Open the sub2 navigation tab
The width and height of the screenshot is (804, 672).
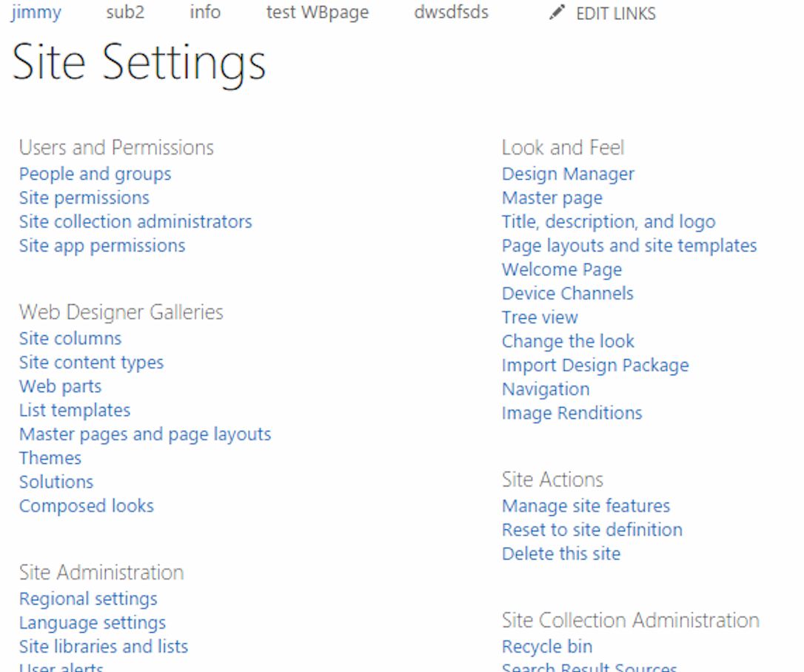click(124, 13)
